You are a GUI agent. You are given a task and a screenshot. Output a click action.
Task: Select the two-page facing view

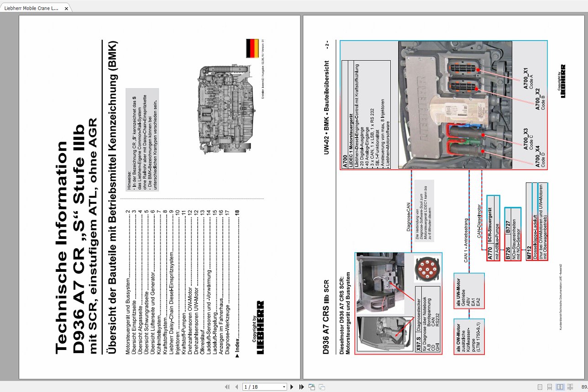tap(560, 387)
